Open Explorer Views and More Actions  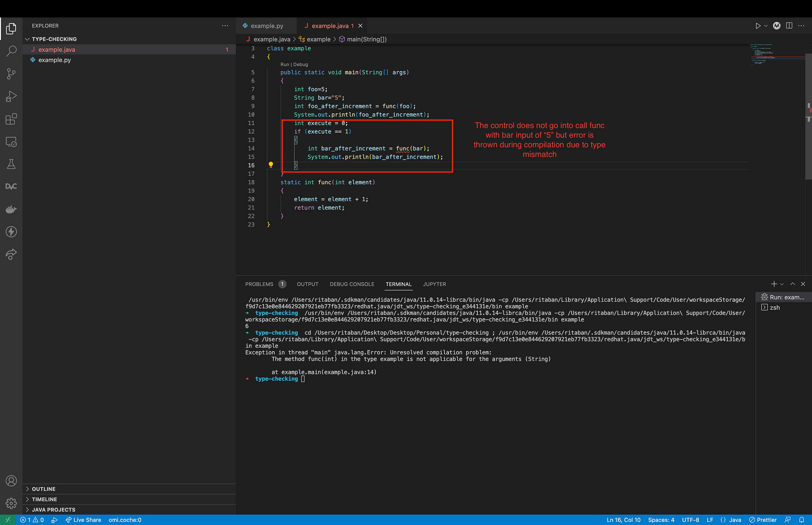coord(225,26)
